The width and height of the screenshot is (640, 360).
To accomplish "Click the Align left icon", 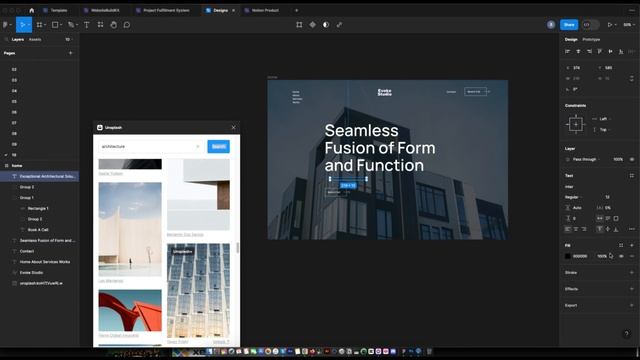I will click(x=567, y=51).
